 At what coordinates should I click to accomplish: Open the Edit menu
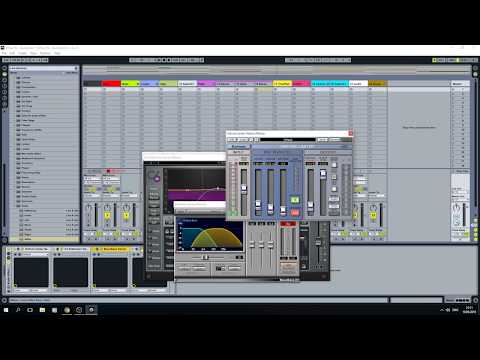tap(12, 53)
